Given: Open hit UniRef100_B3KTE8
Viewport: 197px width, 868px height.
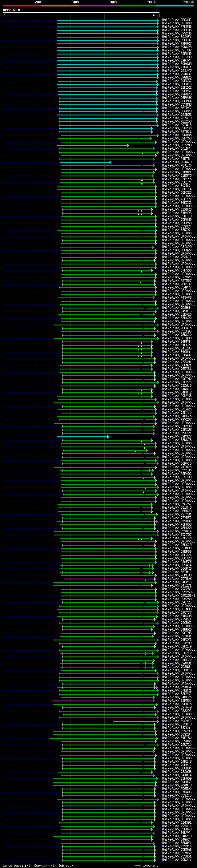Looking at the screenshot, I should (x=177, y=216).
